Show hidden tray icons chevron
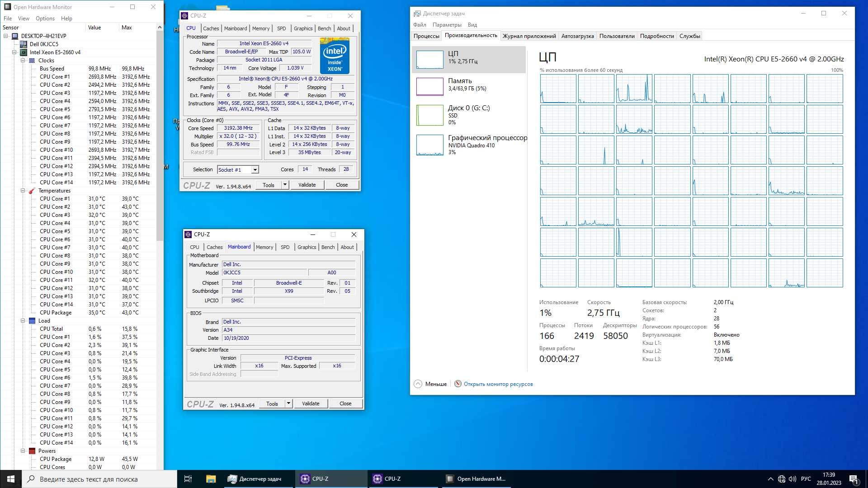The image size is (868, 488). [770, 479]
